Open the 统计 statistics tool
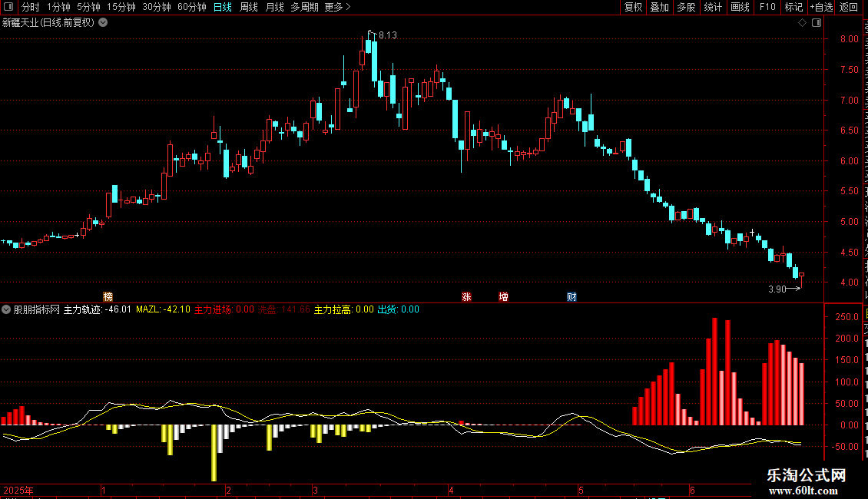Screen dimensions: 868x499 tap(712, 7)
